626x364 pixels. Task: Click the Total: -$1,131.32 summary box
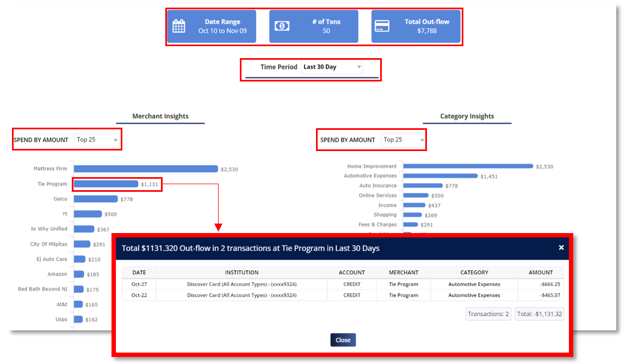pos(540,314)
